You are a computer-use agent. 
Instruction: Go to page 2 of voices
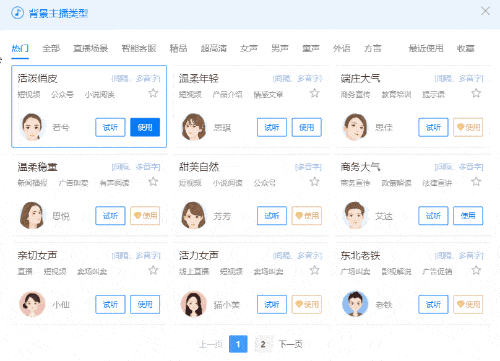[263, 344]
